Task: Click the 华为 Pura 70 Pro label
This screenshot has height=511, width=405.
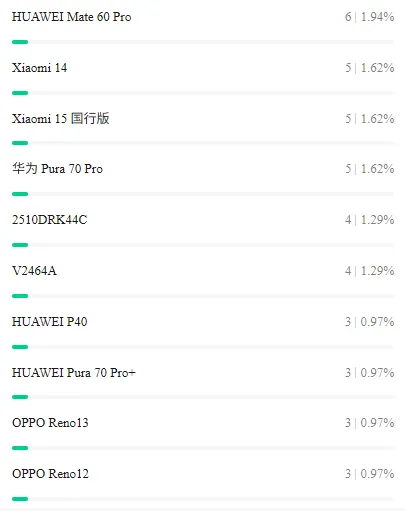Action: pyautogui.click(x=57, y=169)
